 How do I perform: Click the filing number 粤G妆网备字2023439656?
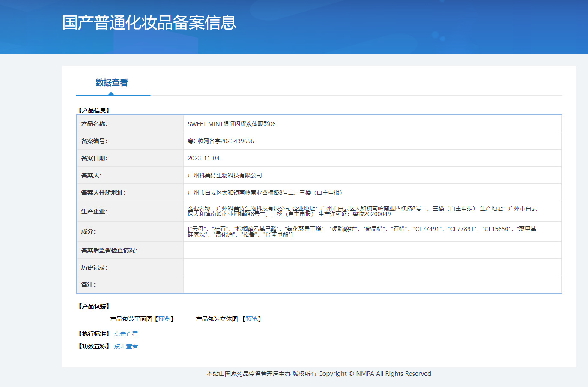point(221,141)
